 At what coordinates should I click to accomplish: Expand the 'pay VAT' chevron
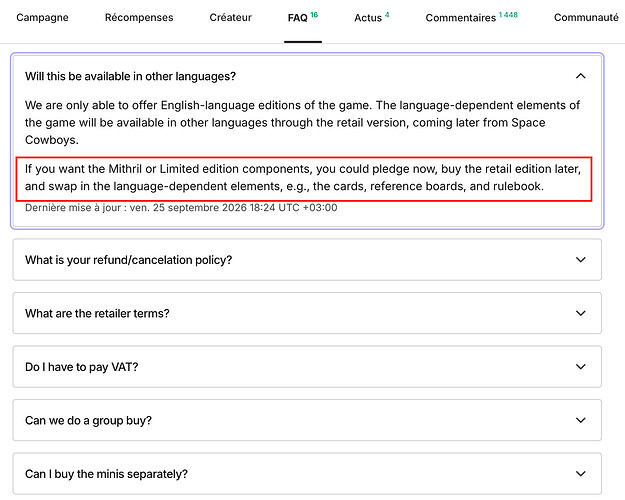[581, 366]
